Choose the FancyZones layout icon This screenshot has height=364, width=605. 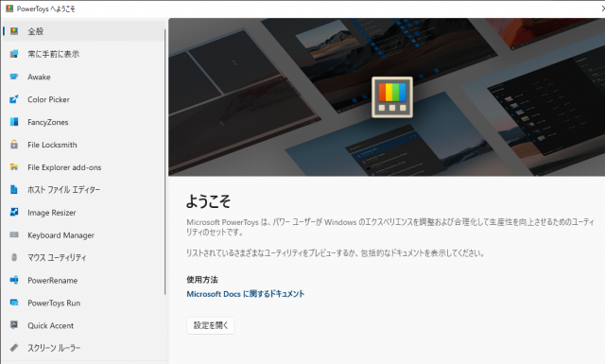tap(14, 122)
